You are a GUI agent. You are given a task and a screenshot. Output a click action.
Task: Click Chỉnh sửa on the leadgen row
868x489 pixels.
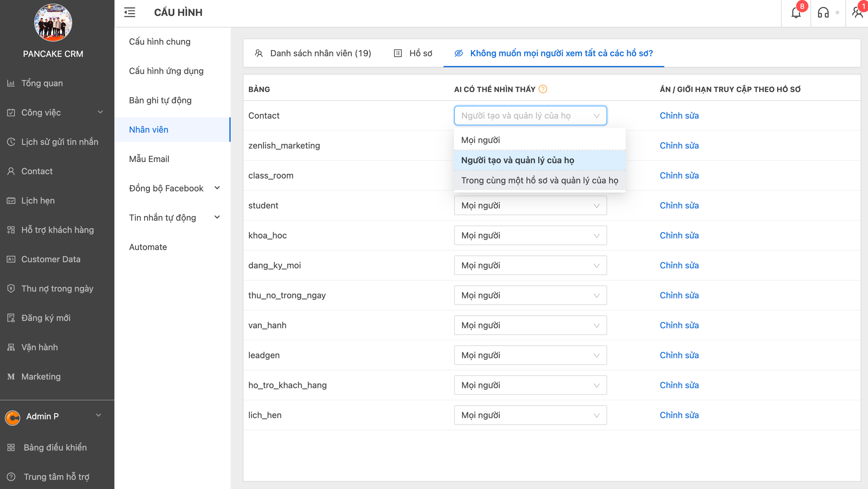679,355
